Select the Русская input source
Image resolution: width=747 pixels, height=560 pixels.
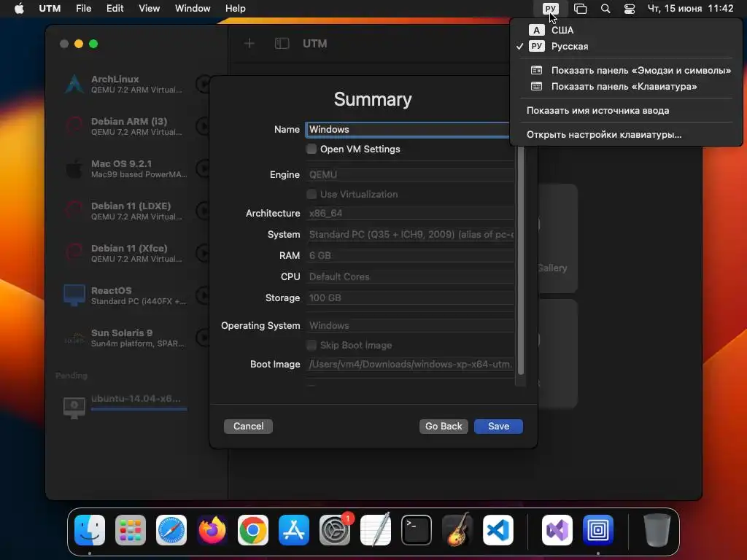[x=626, y=46]
